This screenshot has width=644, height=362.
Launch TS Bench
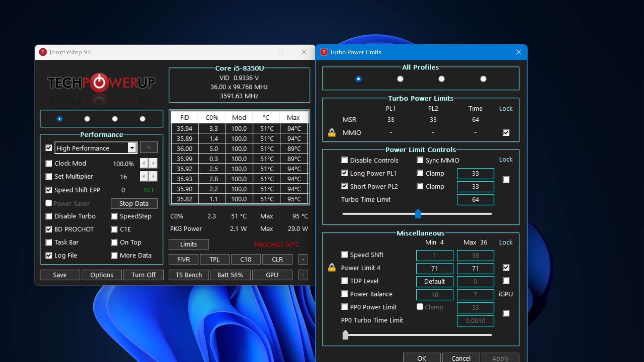(x=189, y=275)
